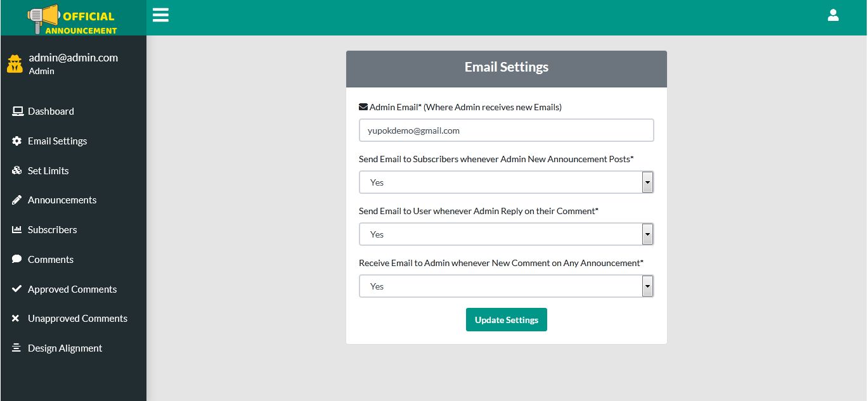Click the admin@admin.com username link
The width and height of the screenshot is (868, 401).
click(73, 58)
